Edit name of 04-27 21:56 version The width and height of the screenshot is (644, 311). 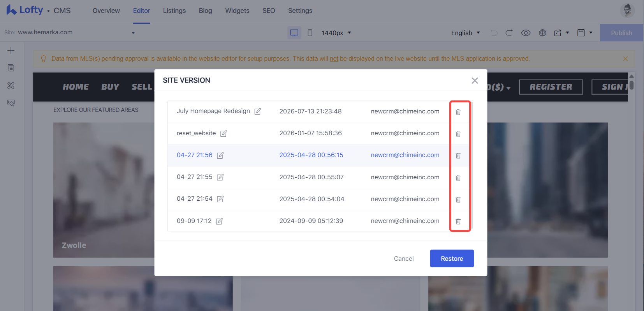pos(220,155)
